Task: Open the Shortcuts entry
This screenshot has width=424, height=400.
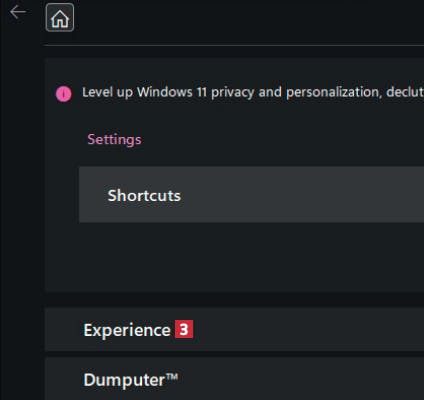Action: tap(251, 195)
